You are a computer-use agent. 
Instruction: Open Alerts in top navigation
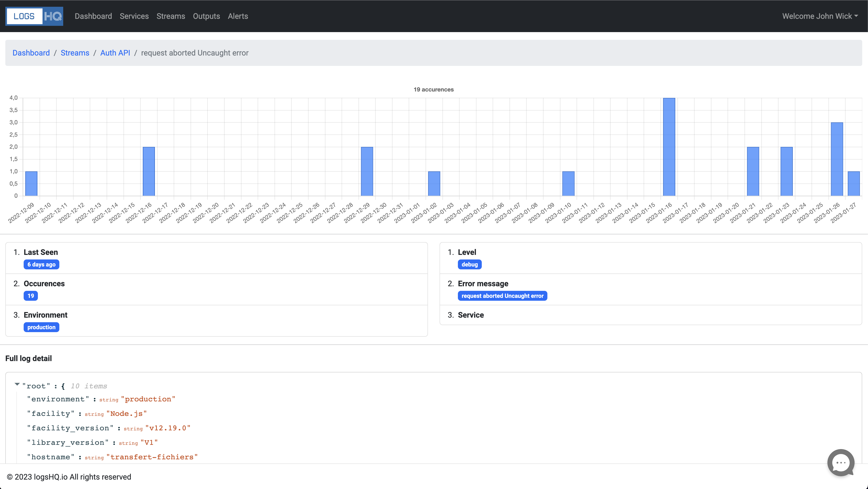click(238, 16)
